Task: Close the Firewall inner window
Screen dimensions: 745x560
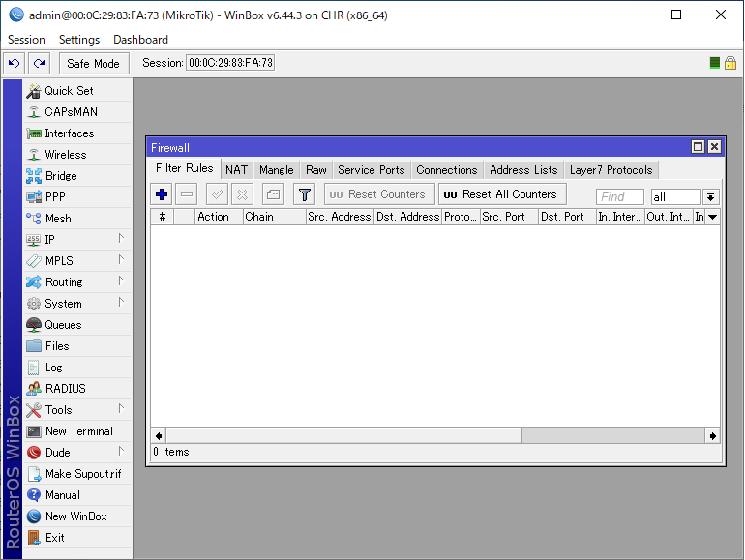Action: 714,147
